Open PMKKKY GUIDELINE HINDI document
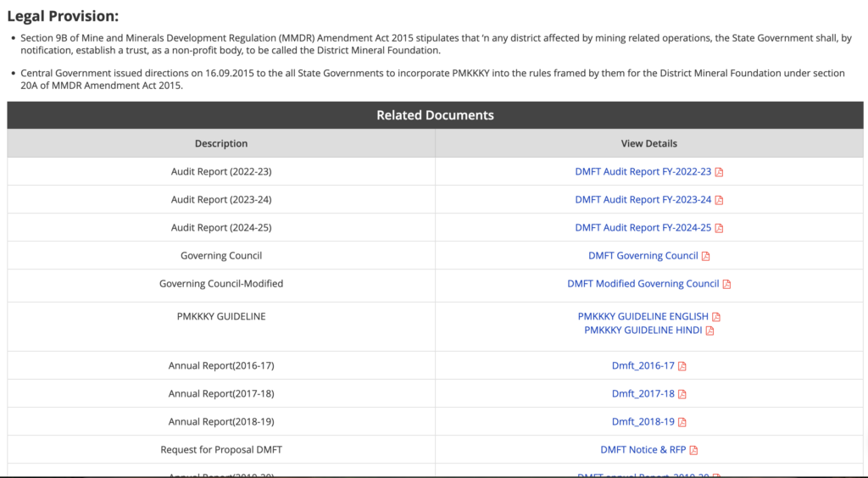Viewport: 868px width, 478px height. coord(643,331)
